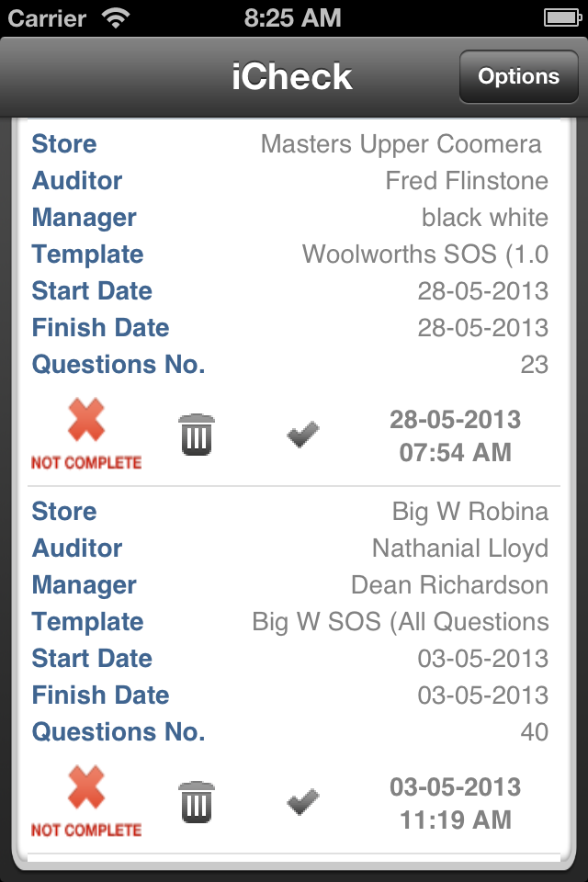The height and width of the screenshot is (882, 588).
Task: Delete the Masters Upper Coomera audit
Action: tap(196, 435)
